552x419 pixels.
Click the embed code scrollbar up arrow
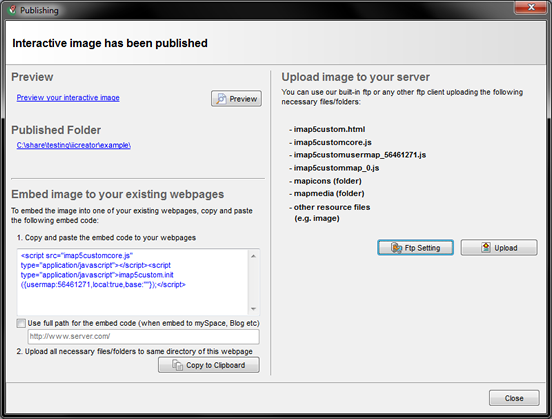click(253, 256)
